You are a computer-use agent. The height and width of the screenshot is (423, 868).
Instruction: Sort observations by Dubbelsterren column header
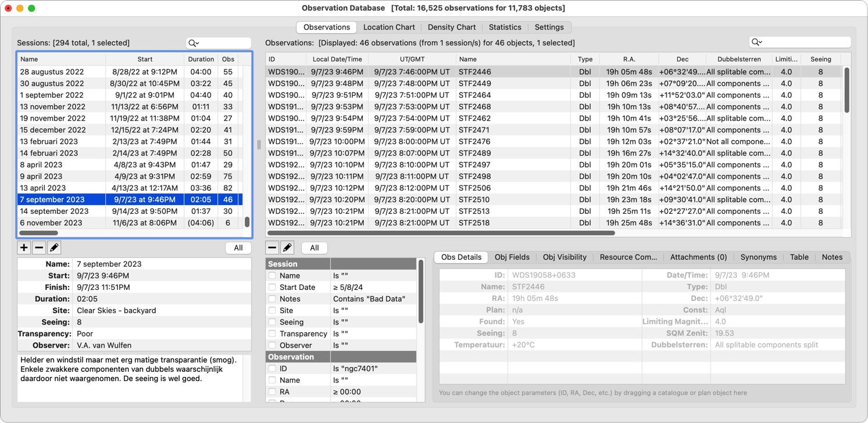739,59
